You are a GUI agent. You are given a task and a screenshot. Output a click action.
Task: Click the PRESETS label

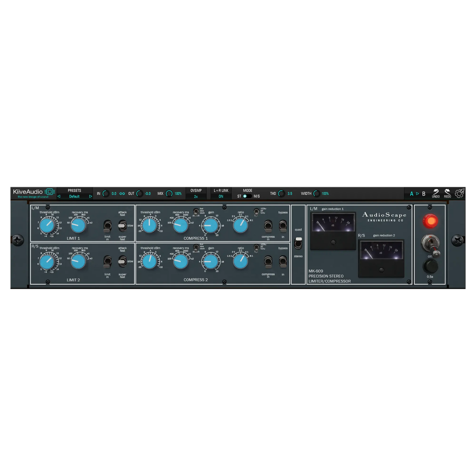coord(74,191)
